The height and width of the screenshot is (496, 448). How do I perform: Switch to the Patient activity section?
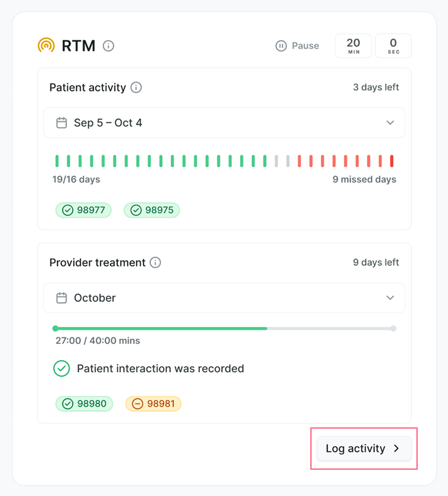pos(87,88)
